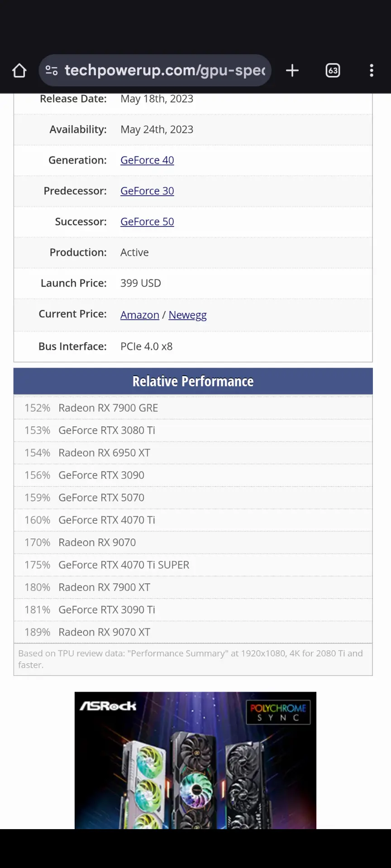
Task: Open a new tab with plus icon
Action: 292,71
